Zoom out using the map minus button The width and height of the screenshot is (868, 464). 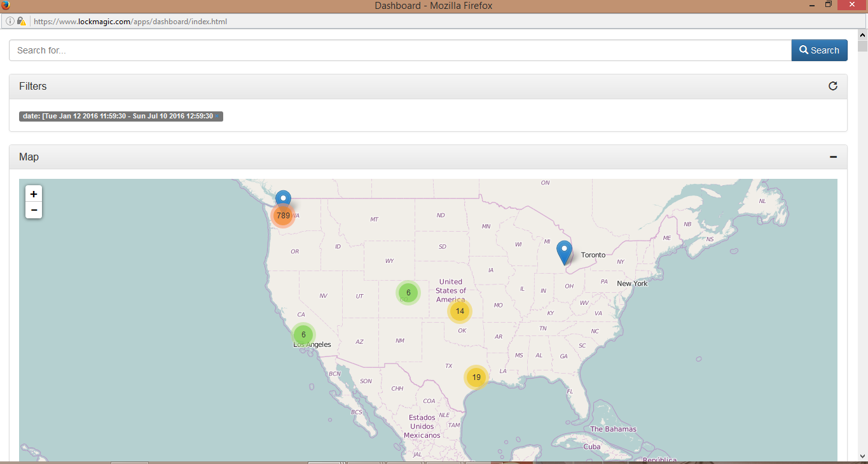[33, 209]
